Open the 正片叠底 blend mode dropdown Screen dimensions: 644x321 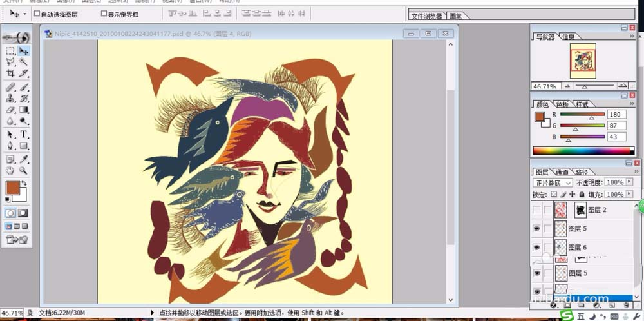[x=552, y=182]
